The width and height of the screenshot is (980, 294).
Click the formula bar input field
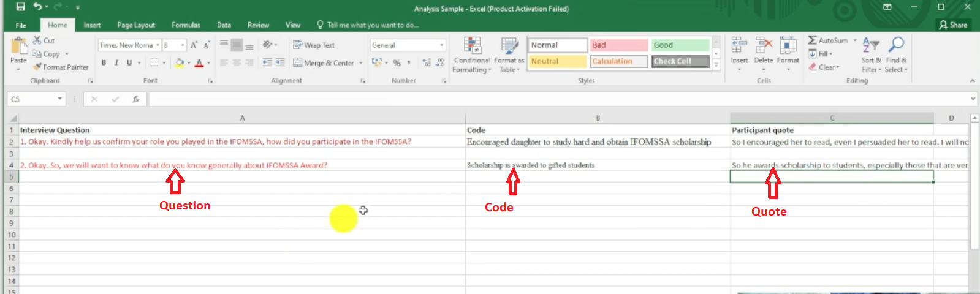click(x=552, y=99)
